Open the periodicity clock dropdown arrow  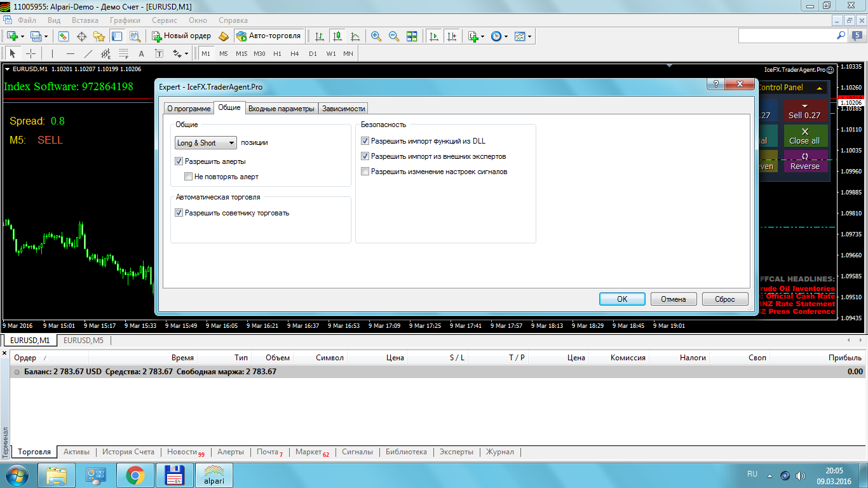point(506,36)
